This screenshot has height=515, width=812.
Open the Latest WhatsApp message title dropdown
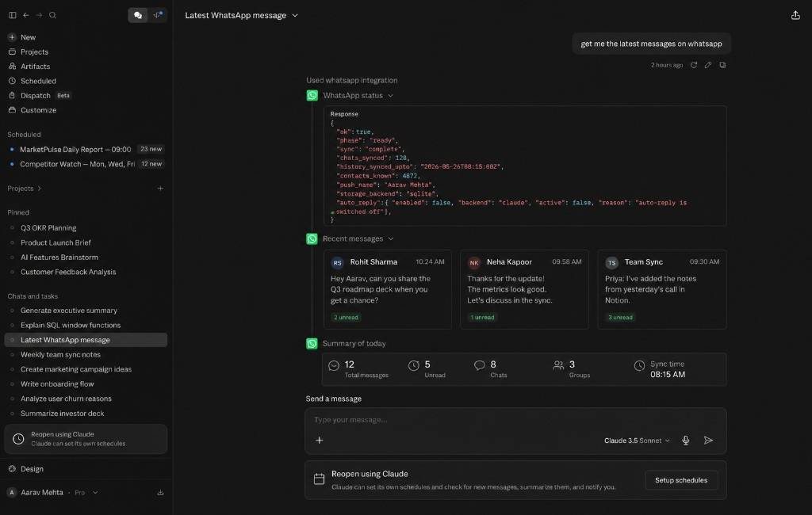(x=241, y=15)
